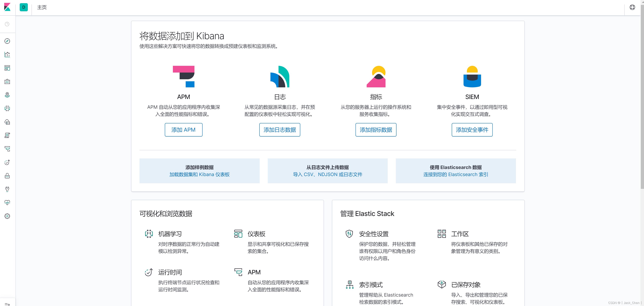Open Uptime icon in sidebar
This screenshot has width=644, height=306.
coord(7,162)
